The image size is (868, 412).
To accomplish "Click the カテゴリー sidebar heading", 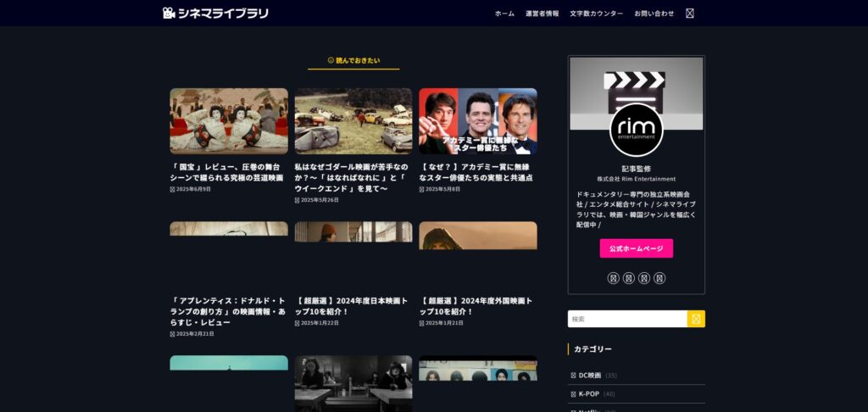I will [x=593, y=349].
